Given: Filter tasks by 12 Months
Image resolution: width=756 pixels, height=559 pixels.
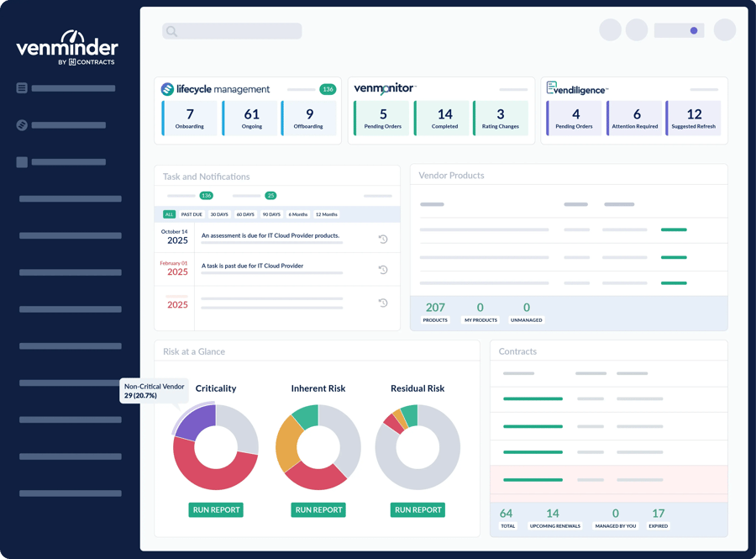Looking at the screenshot, I should click(x=327, y=214).
